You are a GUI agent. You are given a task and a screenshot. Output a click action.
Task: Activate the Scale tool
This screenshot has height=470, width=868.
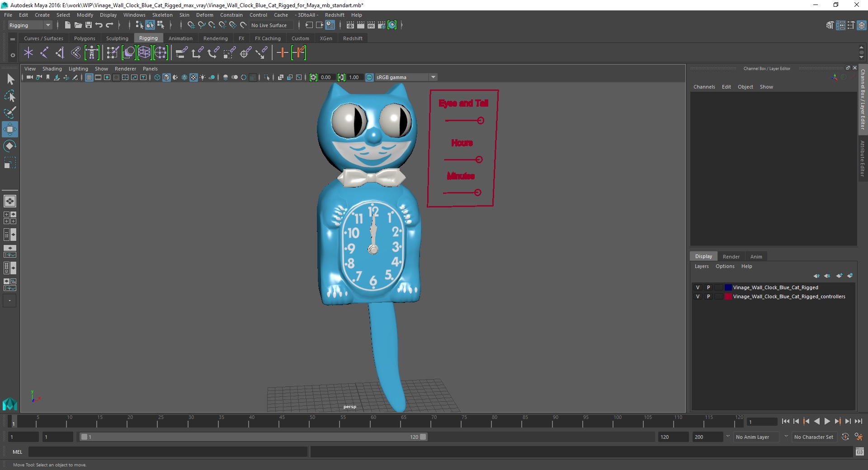click(10, 163)
